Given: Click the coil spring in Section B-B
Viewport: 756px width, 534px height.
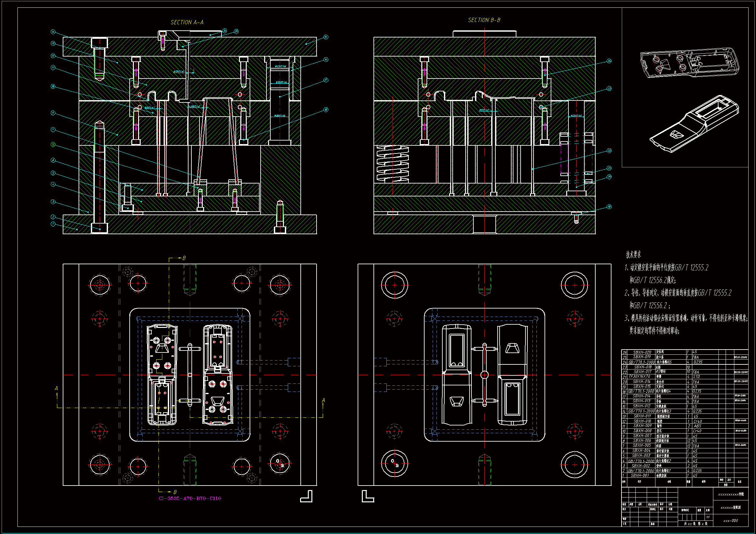Looking at the screenshot, I should (x=393, y=164).
